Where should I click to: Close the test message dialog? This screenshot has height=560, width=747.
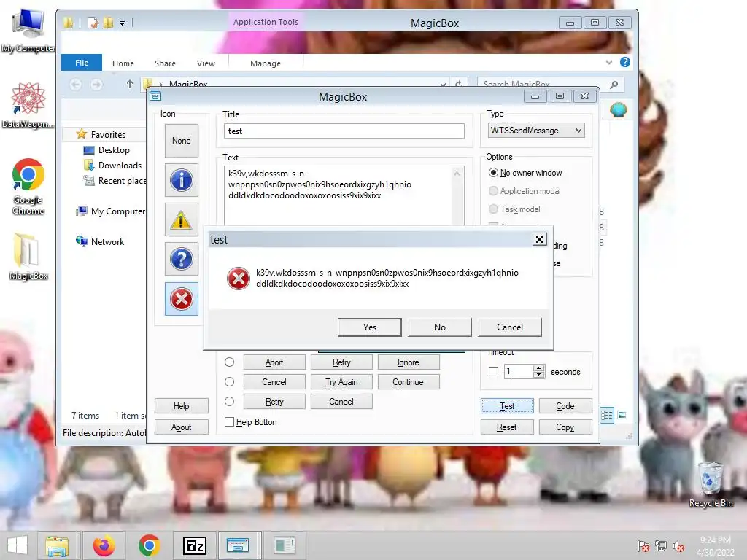coord(539,239)
